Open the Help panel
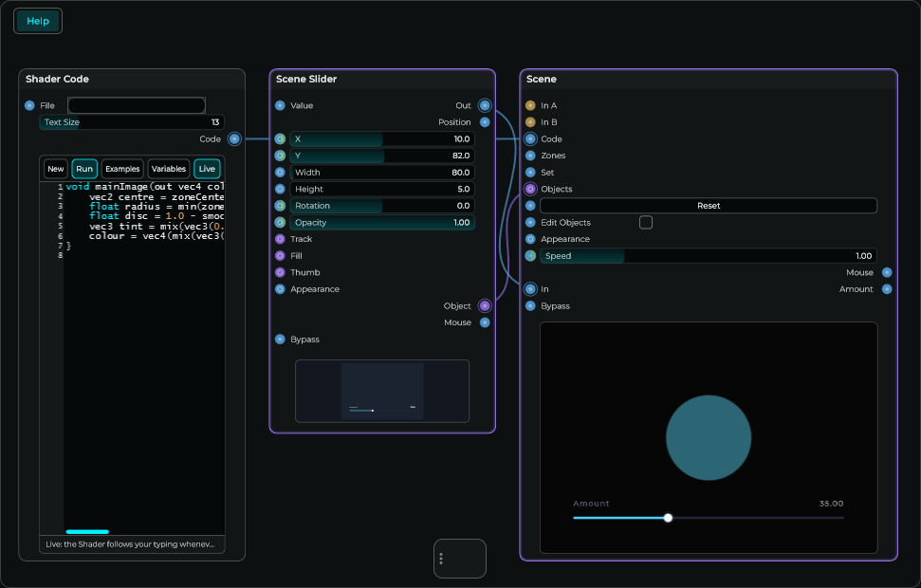 click(38, 21)
